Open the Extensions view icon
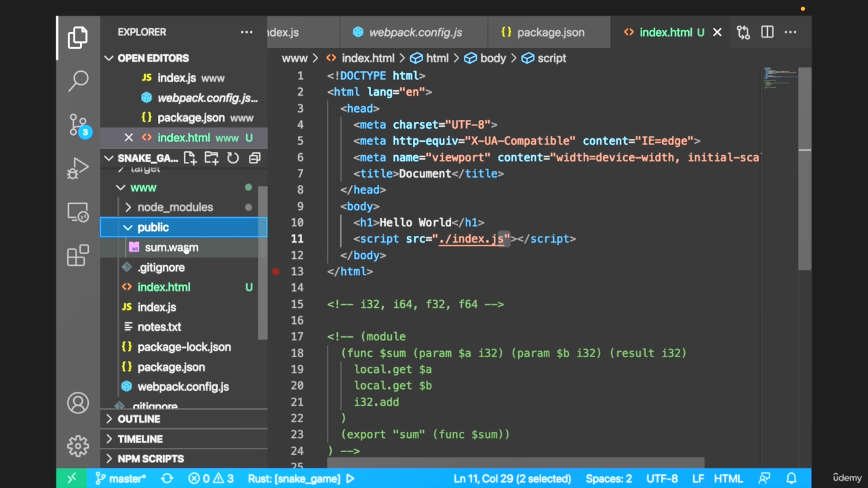Viewport: 868px width, 488px height. click(78, 256)
